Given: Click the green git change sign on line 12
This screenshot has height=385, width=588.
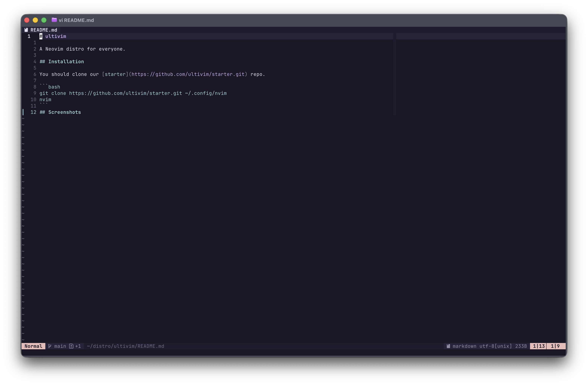Looking at the screenshot, I should pos(23,112).
